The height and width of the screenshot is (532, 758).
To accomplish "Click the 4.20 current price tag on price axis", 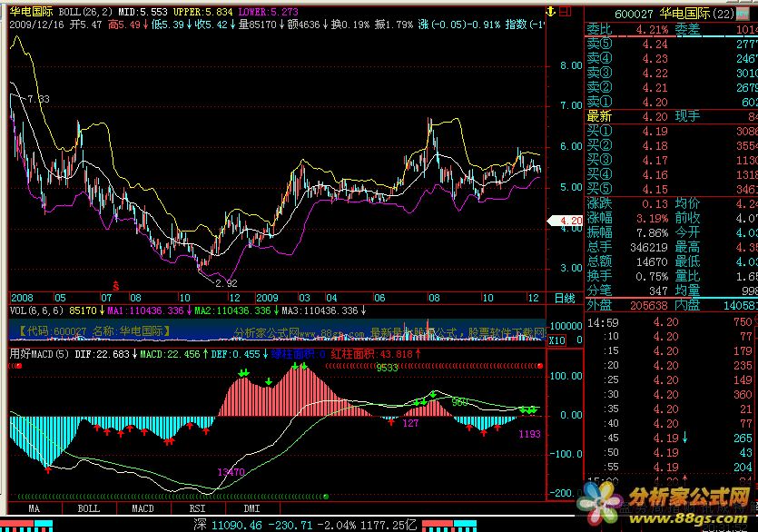I will click(x=566, y=221).
